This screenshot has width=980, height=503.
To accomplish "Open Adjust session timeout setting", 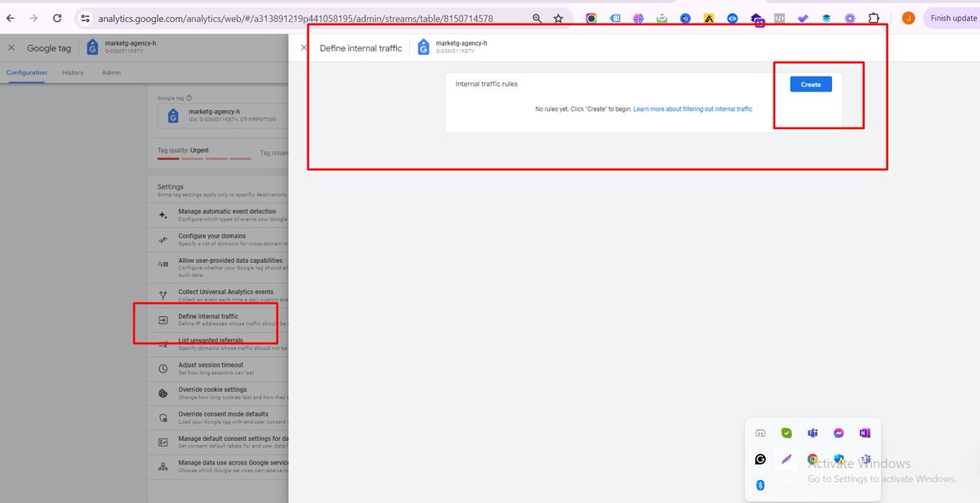I will pos(219,369).
